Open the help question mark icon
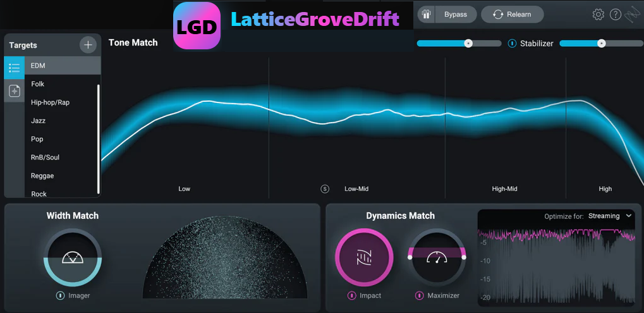Image resolution: width=644 pixels, height=313 pixels. (x=616, y=15)
